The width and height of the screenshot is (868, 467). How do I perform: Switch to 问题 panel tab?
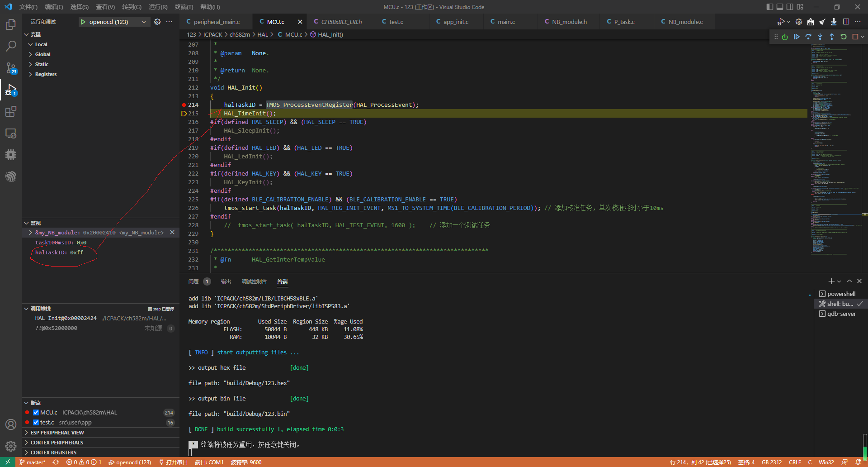193,281
